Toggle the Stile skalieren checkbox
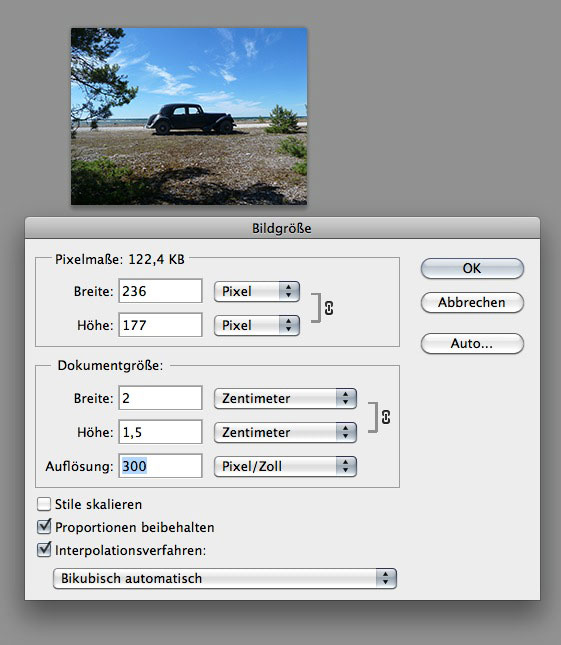Image resolution: width=561 pixels, height=645 pixels. (x=44, y=504)
